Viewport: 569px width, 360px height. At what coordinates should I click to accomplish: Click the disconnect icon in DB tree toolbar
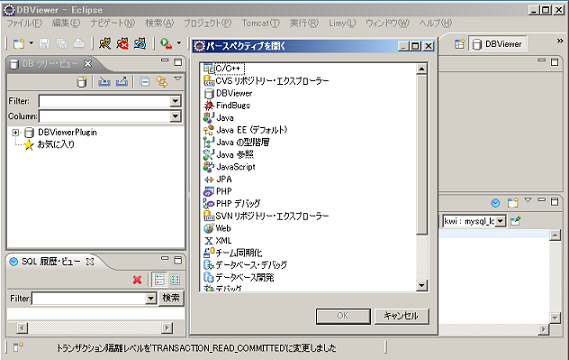[x=122, y=82]
